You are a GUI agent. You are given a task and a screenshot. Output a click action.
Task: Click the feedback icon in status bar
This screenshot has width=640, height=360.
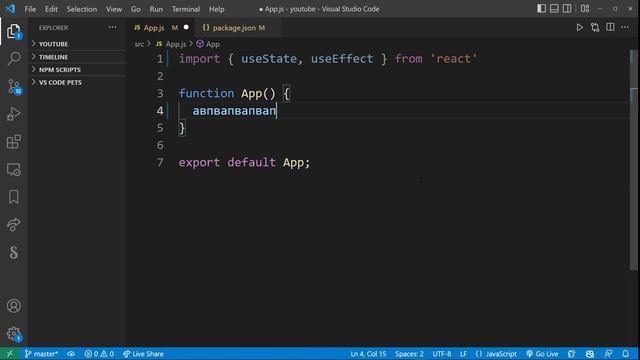608,354
